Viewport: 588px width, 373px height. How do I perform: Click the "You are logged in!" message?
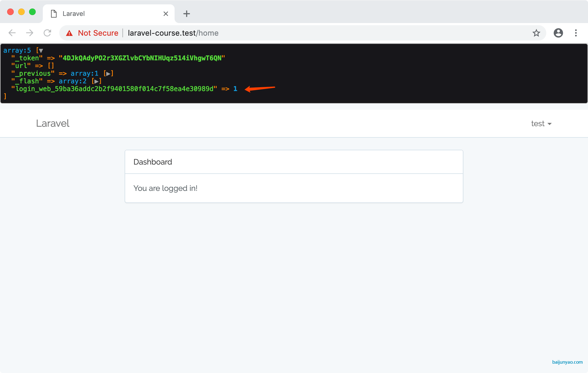coord(165,188)
